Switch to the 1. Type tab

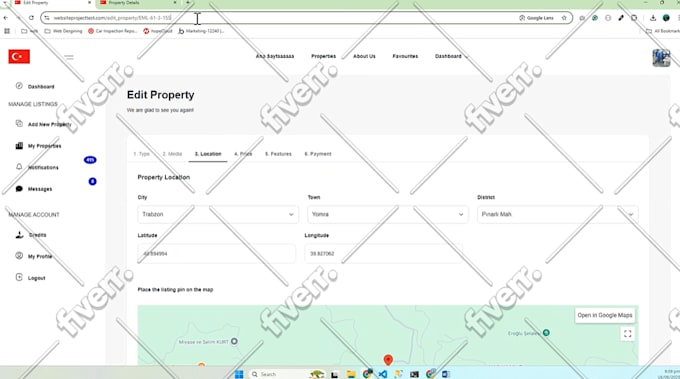coord(141,154)
